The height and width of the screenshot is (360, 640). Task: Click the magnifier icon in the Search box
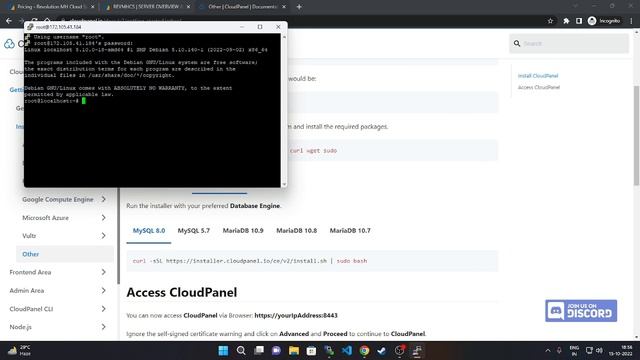517,43
